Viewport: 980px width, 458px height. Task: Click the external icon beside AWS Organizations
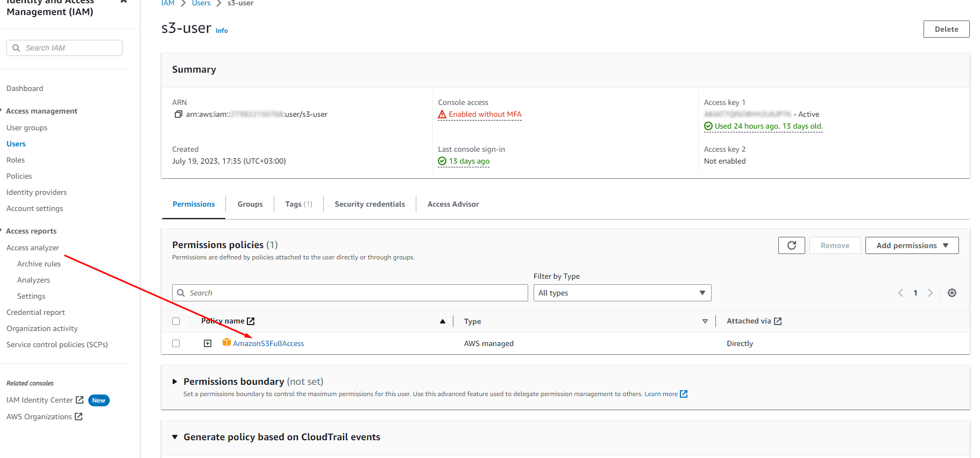79,417
